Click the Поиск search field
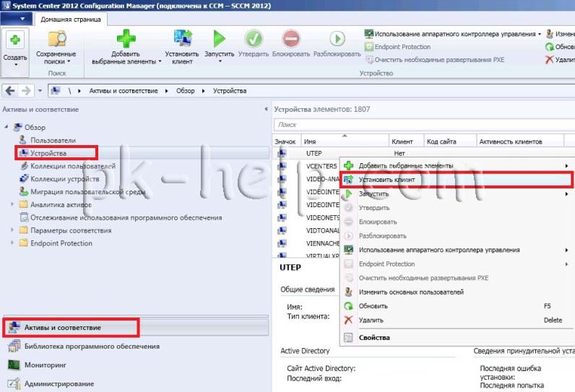The image size is (575, 392). click(x=424, y=125)
